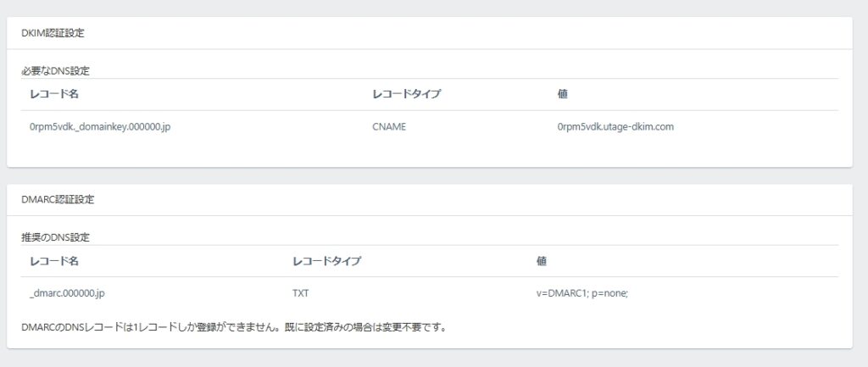
Task: Click レコード名 column header in DKIM table
Action: 54,94
